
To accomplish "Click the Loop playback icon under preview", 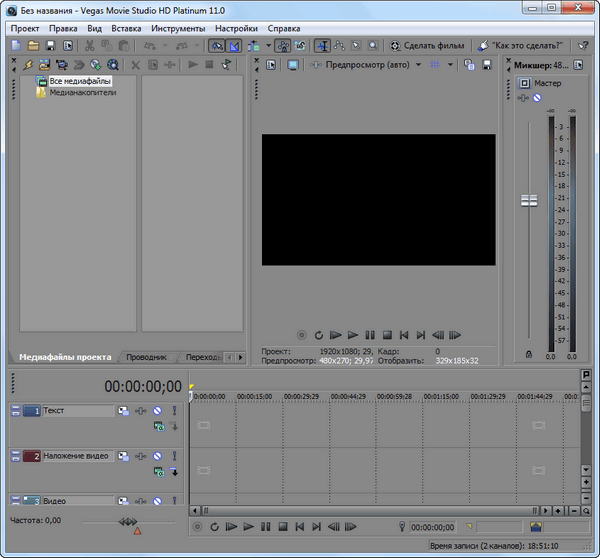I will (318, 335).
